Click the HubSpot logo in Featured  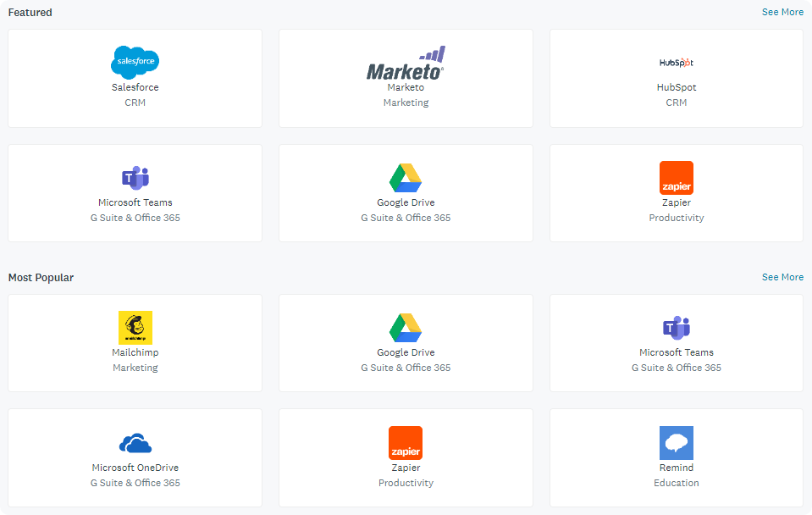click(x=677, y=63)
